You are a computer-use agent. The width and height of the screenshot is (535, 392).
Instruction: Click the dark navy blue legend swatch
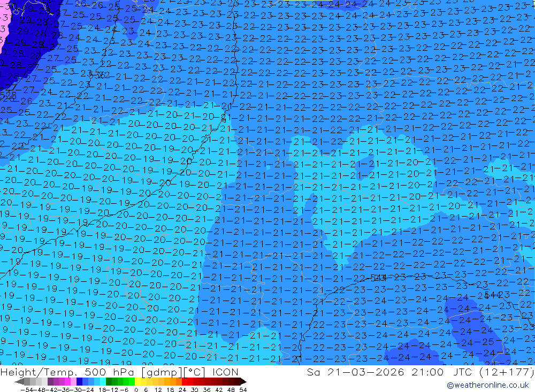79,381
